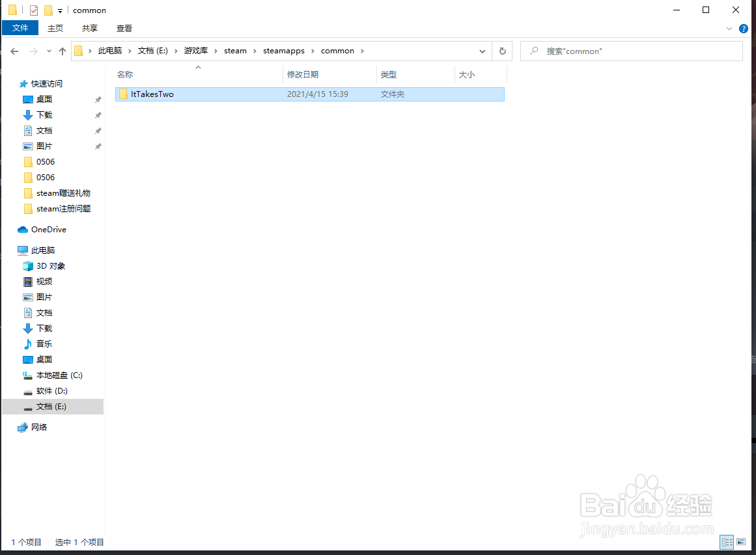Click the common breadcrumb segment

(x=337, y=51)
